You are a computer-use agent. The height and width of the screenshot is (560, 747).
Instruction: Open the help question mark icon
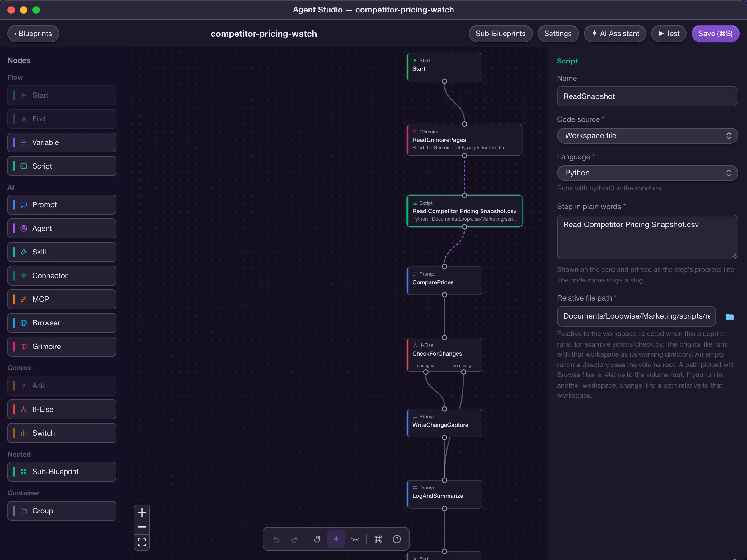[x=397, y=539]
